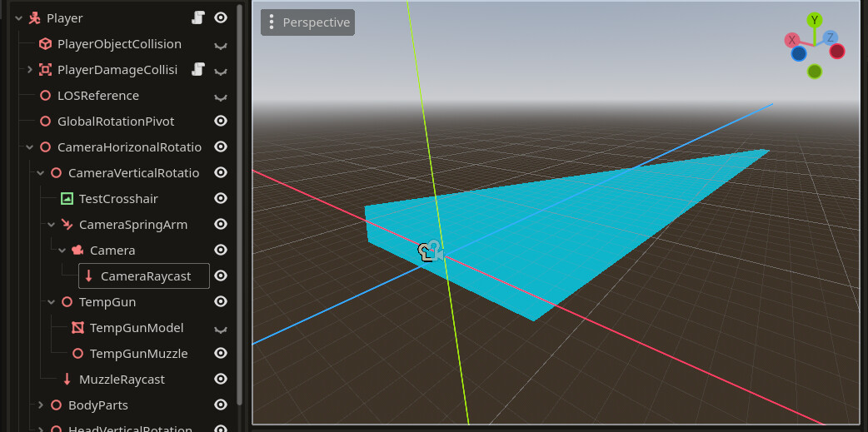Image resolution: width=868 pixels, height=432 pixels.
Task: Hide the BodyParts node
Action: pos(221,405)
